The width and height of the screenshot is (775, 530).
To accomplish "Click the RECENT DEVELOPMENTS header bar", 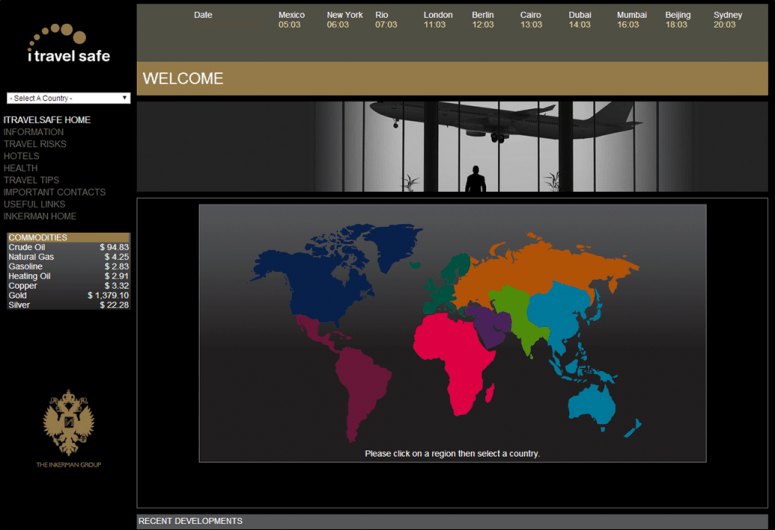I will coord(452,521).
